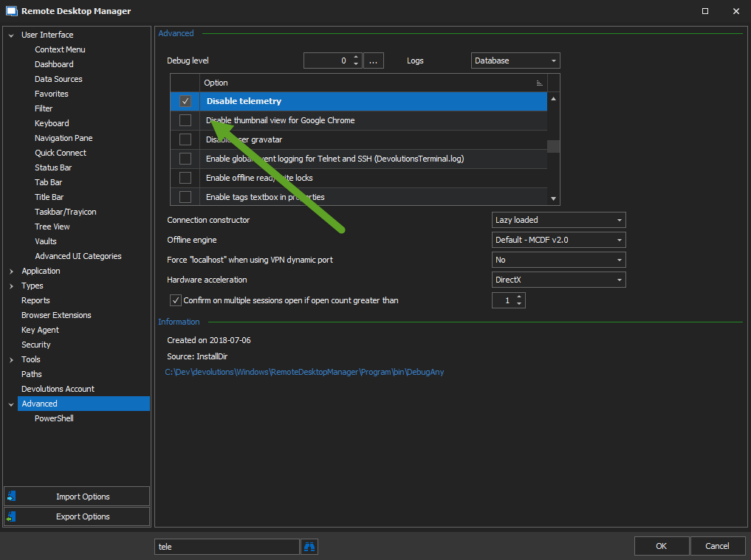This screenshot has height=560, width=751.
Task: Click the options search field containing tele
Action: tap(227, 547)
